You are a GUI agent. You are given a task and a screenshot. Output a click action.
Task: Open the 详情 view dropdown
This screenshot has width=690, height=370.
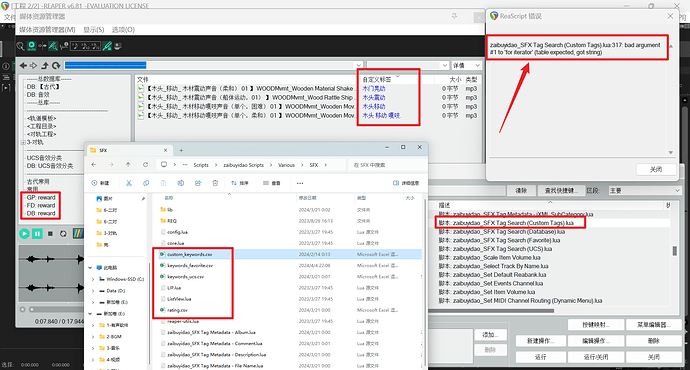(x=466, y=66)
